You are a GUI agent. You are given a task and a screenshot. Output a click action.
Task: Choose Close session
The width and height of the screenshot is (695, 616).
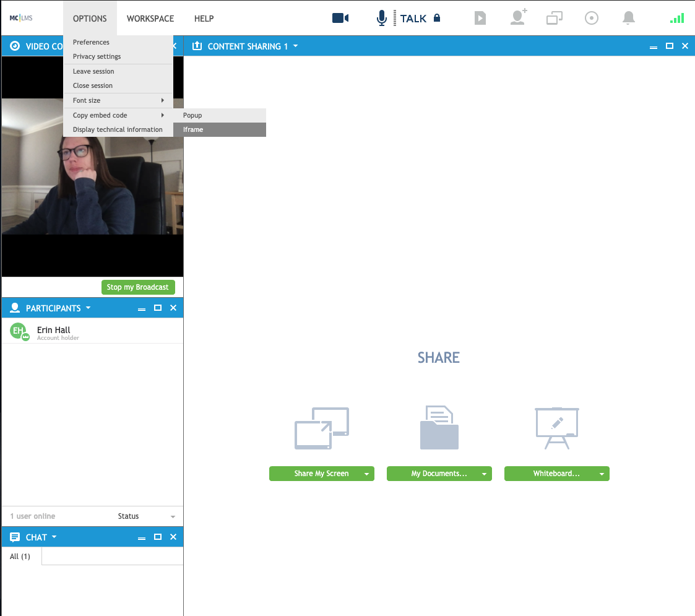pos(118,85)
